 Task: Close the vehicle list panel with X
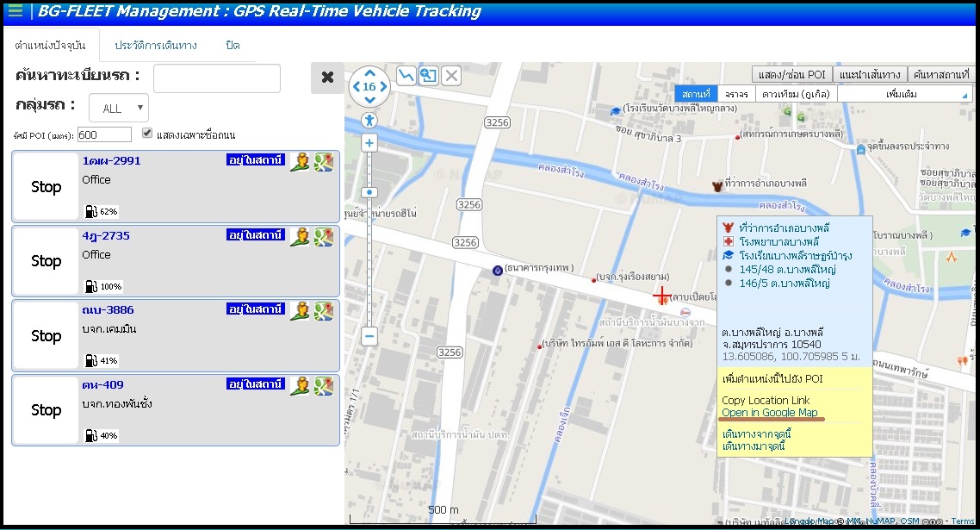pos(327,77)
